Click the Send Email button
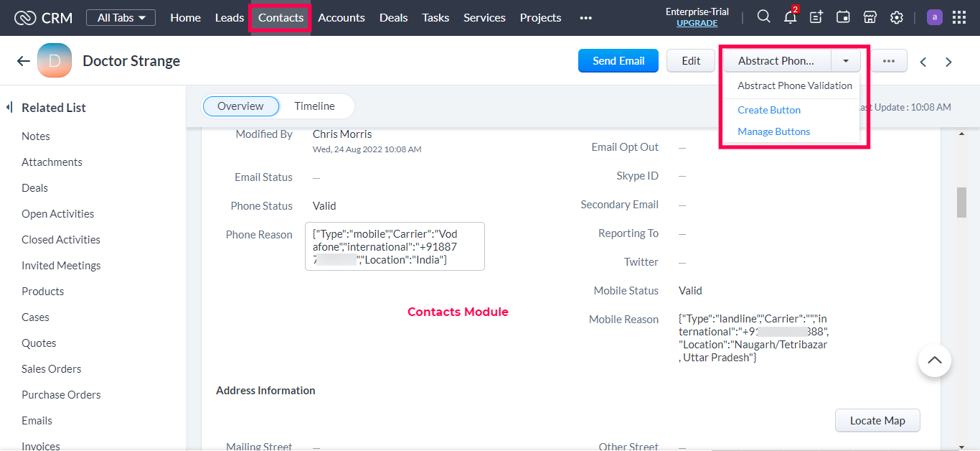This screenshot has width=980, height=451. coord(618,61)
